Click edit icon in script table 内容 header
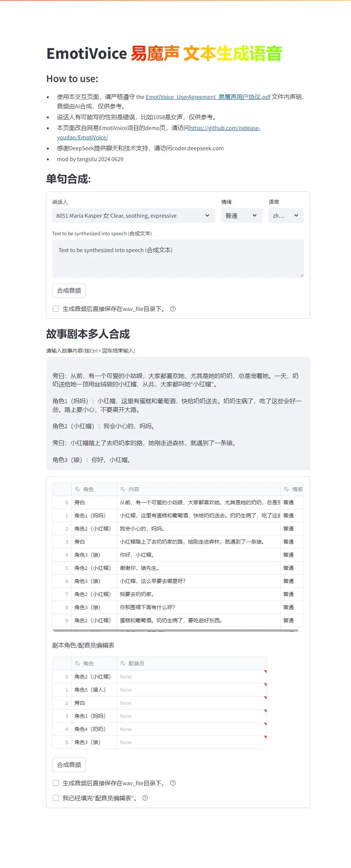 tap(123, 489)
